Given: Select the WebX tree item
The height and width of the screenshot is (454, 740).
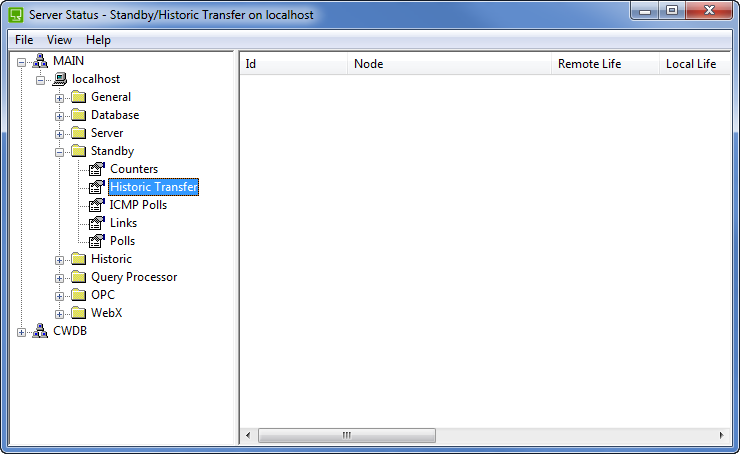Looking at the screenshot, I should pyautogui.click(x=106, y=313).
